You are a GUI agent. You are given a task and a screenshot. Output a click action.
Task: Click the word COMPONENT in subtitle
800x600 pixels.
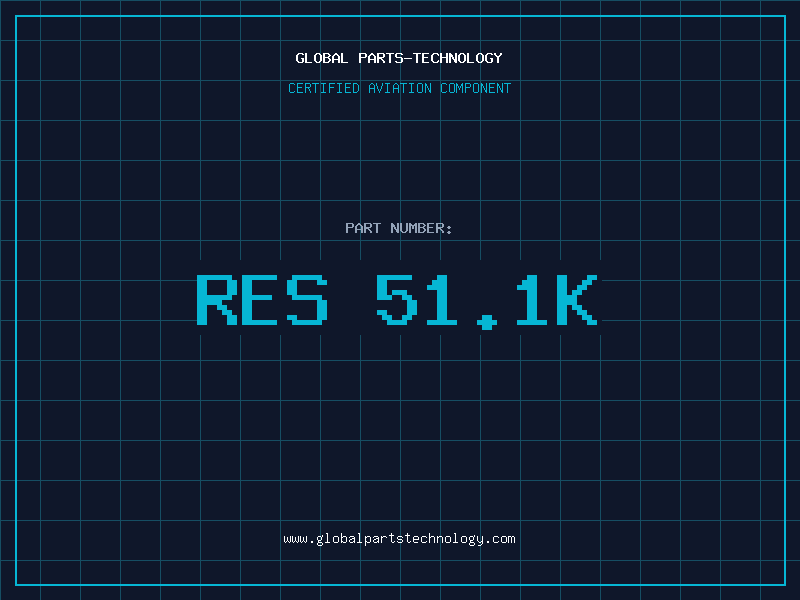pos(473,88)
